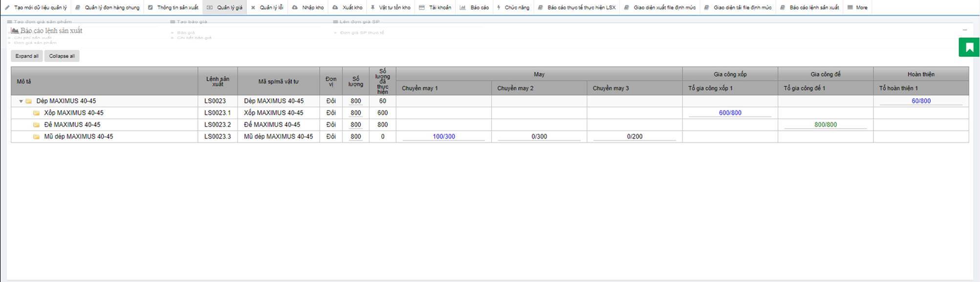The width and height of the screenshot is (980, 282).
Task: Click the 100/300 Chuyền may 1 progress value
Action: tap(443, 137)
